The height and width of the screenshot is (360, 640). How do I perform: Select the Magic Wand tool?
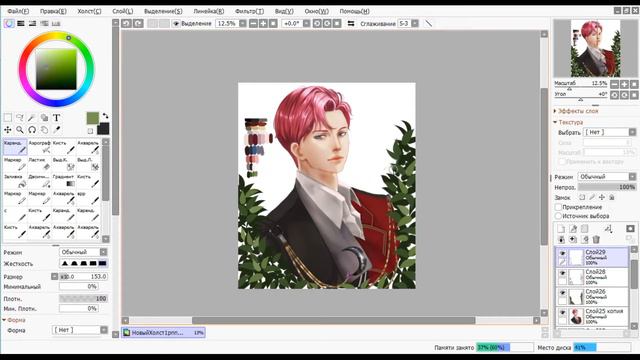(x=32, y=118)
